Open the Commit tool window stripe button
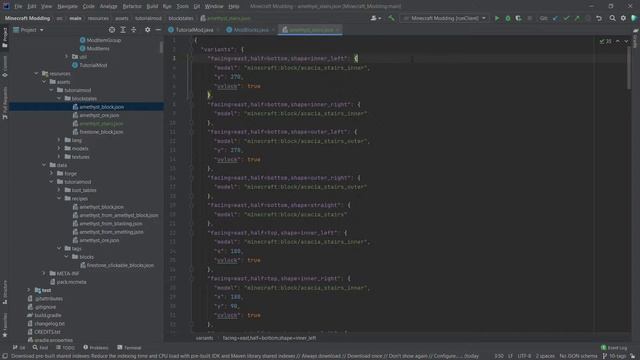The image size is (640, 360). coord(5,66)
